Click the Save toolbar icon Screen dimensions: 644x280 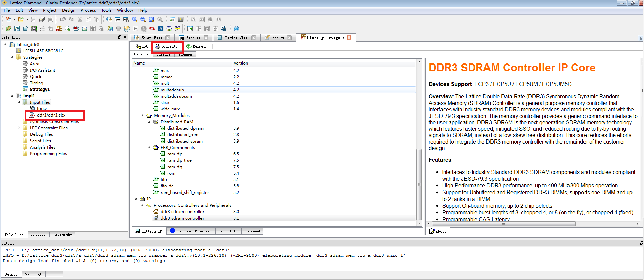tap(33, 19)
